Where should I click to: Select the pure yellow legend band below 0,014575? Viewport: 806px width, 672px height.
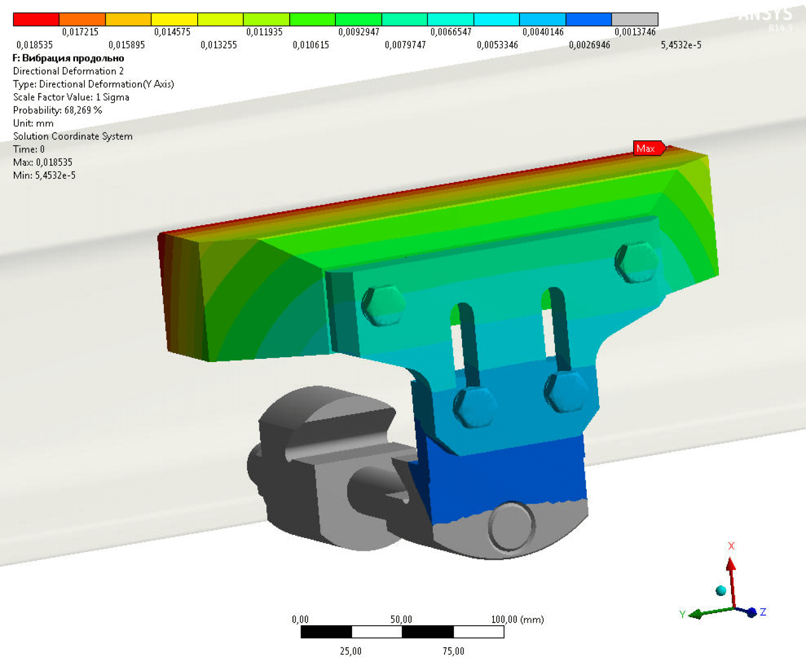tap(174, 20)
